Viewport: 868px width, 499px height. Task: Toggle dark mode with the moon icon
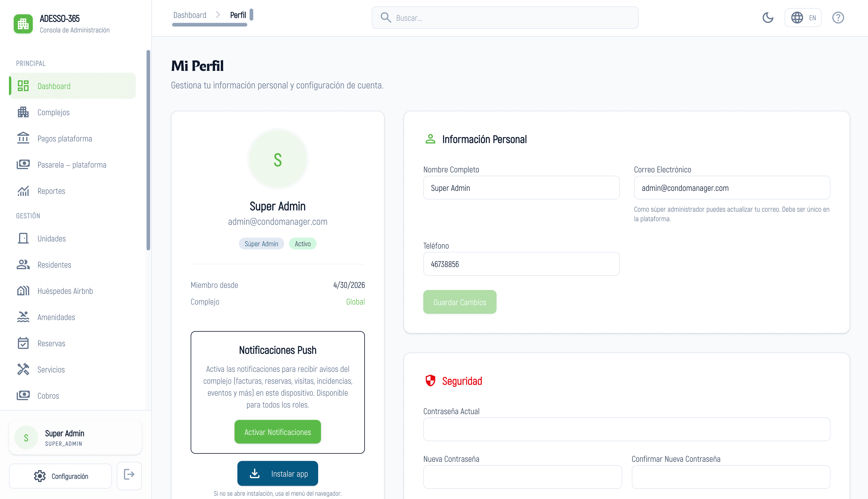tap(768, 18)
